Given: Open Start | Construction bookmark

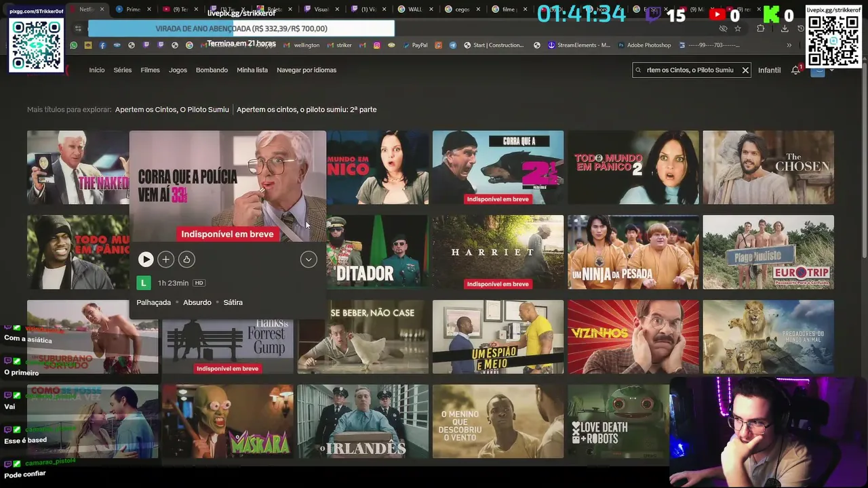Looking at the screenshot, I should click(x=494, y=45).
